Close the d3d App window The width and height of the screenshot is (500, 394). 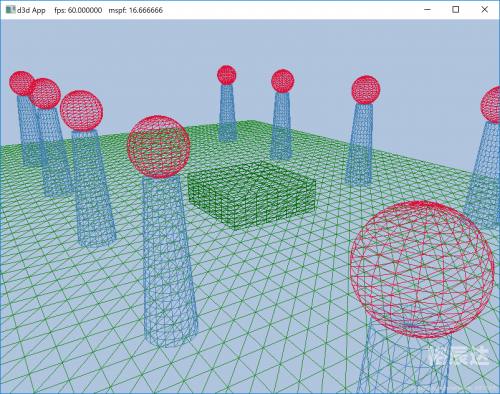click(x=485, y=10)
